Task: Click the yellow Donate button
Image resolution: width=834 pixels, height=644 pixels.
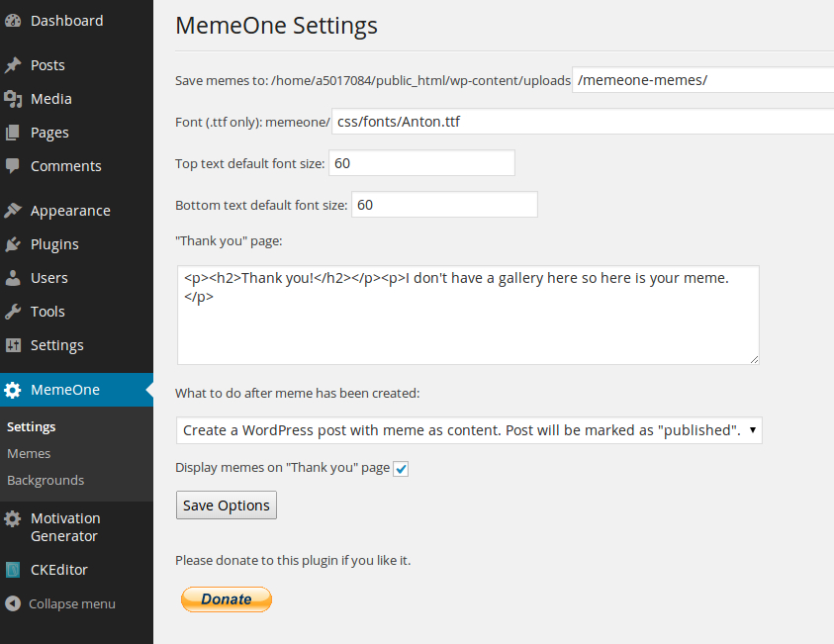Action: pos(226,599)
